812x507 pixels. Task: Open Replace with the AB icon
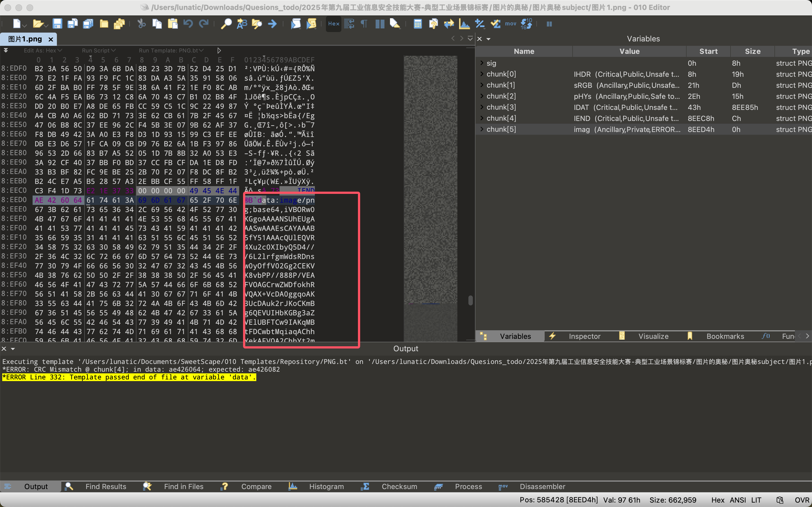tap(241, 24)
